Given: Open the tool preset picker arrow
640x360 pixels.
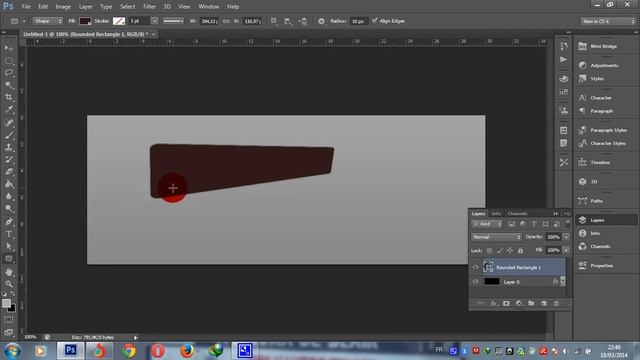Looking at the screenshot, I should [x=24, y=21].
